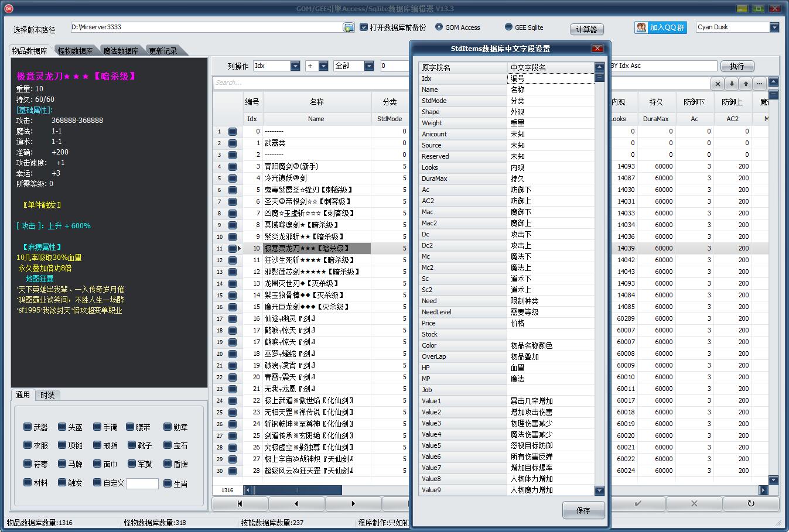This screenshot has height=532, width=789.
Task: Click row icon for 青阳魔剑 item
Action: point(233,167)
